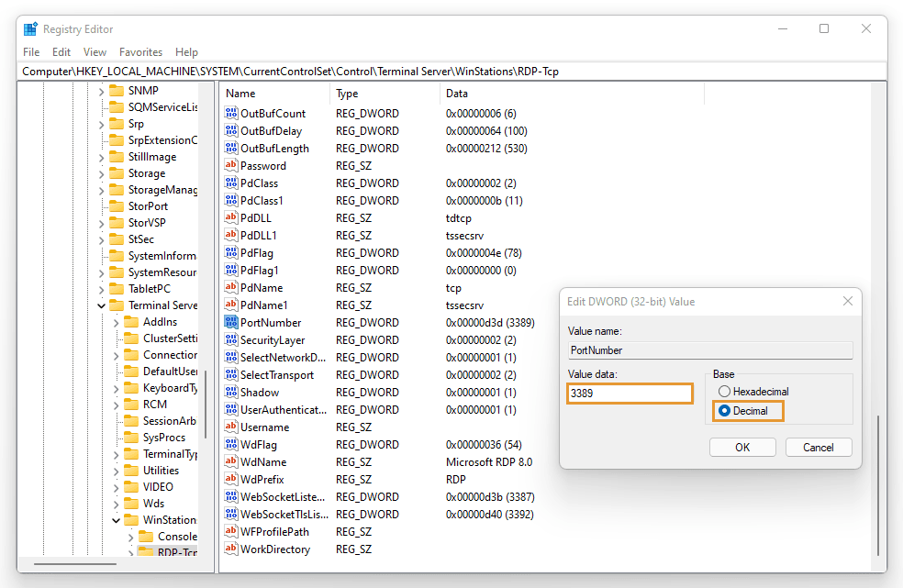This screenshot has width=903, height=588.
Task: Open the Help menu
Action: pyautogui.click(x=186, y=52)
